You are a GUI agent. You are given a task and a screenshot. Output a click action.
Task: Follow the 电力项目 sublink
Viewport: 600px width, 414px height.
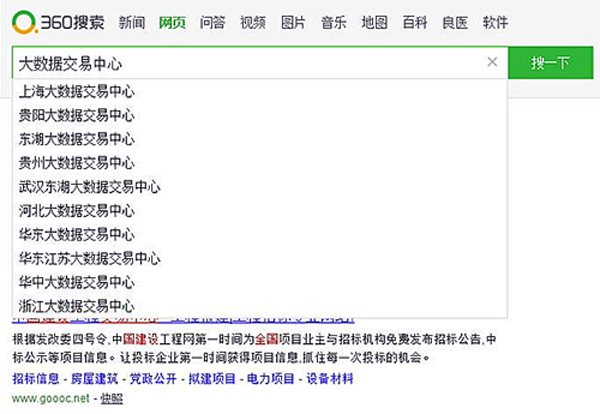pos(271,379)
